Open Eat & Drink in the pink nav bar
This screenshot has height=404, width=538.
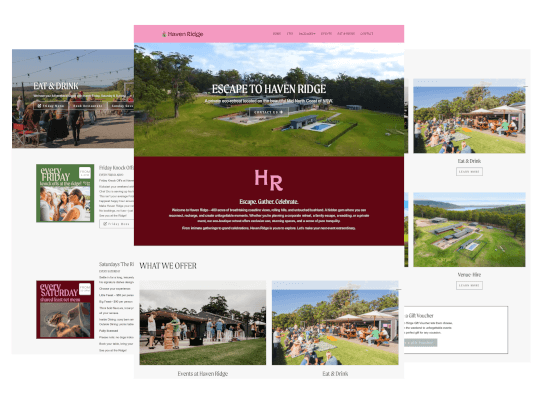point(346,34)
